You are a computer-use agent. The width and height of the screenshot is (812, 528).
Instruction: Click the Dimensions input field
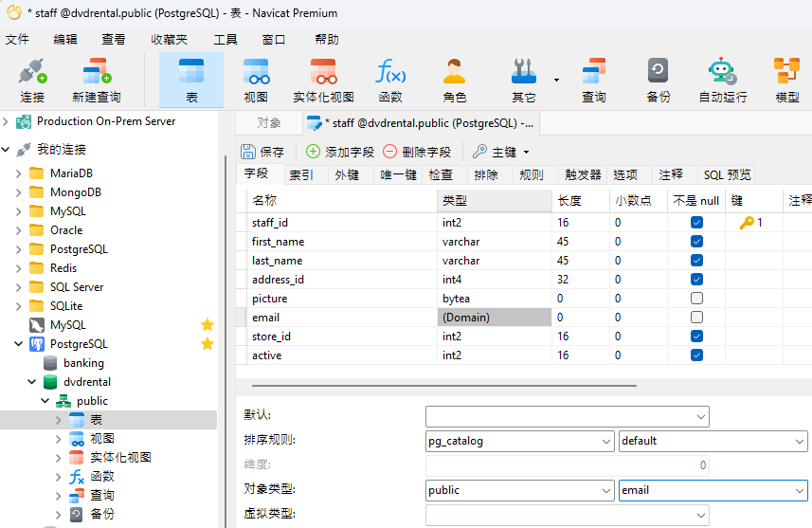[567, 465]
